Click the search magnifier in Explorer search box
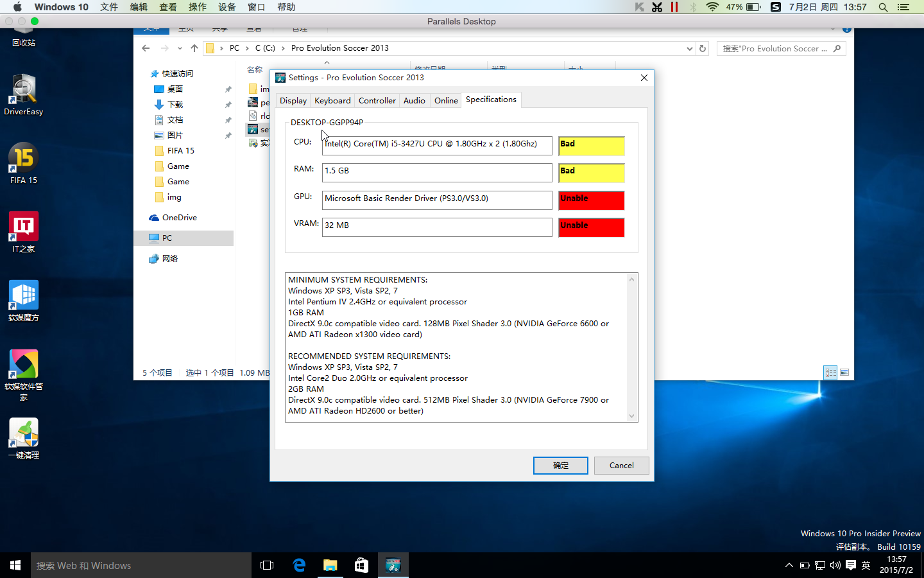 tap(837, 48)
